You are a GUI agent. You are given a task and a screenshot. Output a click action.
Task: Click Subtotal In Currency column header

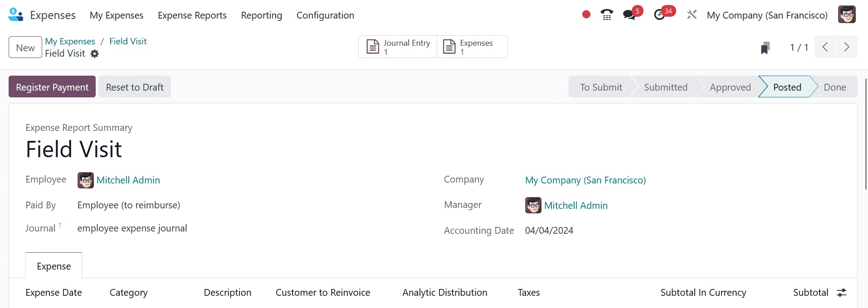703,293
